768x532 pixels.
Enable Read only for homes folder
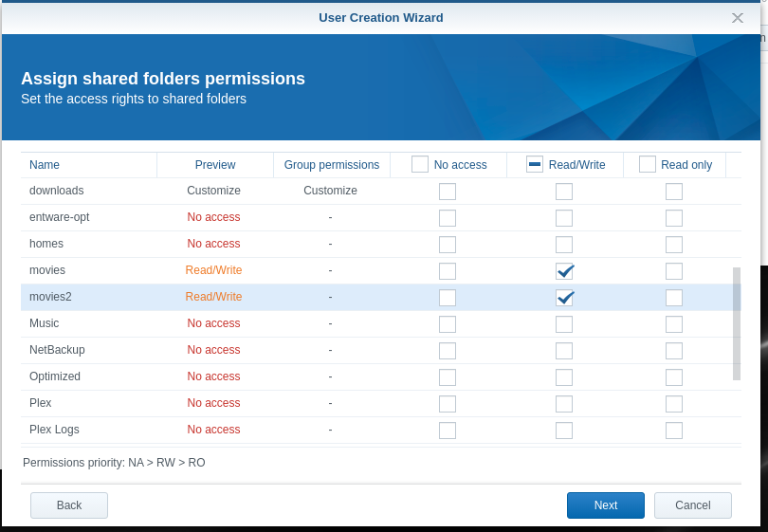[674, 245]
